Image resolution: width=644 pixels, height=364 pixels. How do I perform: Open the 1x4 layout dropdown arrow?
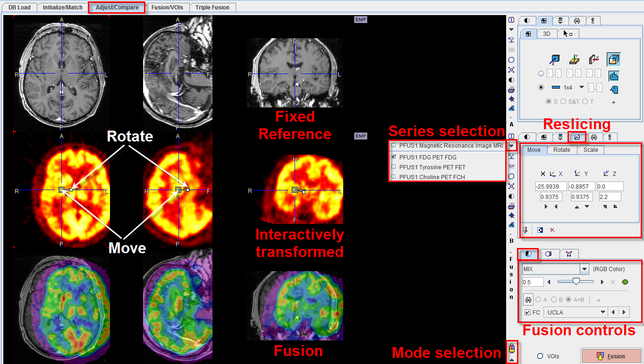pos(582,87)
